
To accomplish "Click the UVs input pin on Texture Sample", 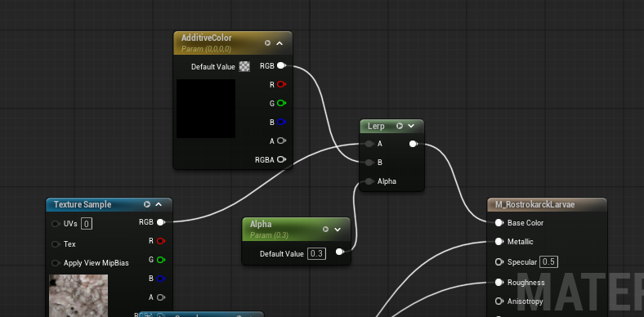I will pyautogui.click(x=56, y=224).
